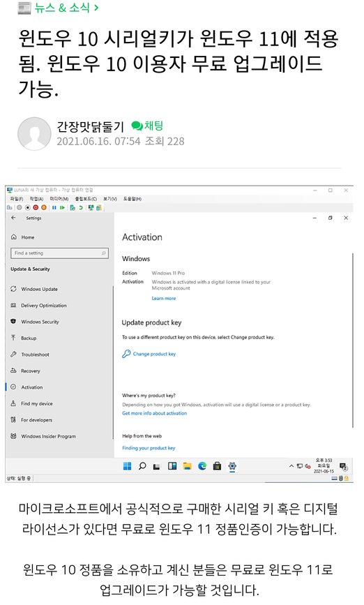Open the 뉴스 & 소식 board link

66,8
